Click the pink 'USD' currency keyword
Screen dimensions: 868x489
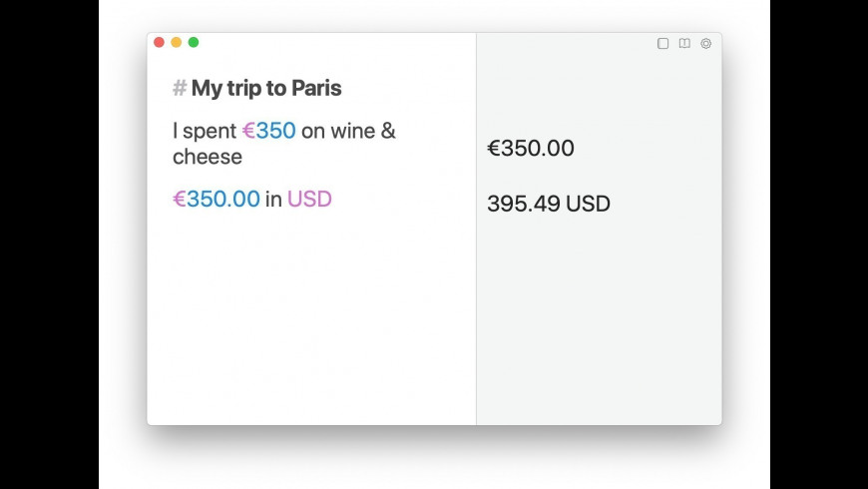pyautogui.click(x=309, y=199)
